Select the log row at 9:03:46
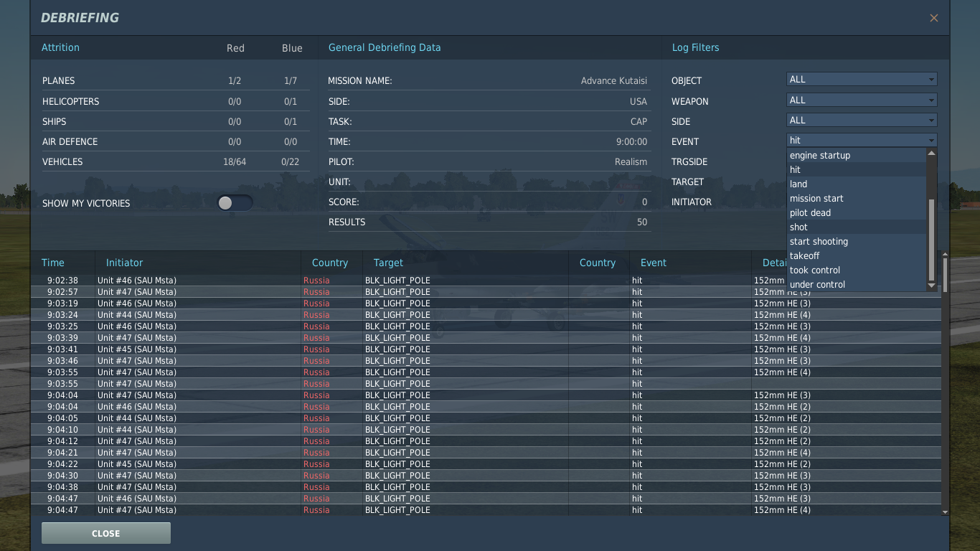The width and height of the screenshot is (980, 551). (x=486, y=361)
